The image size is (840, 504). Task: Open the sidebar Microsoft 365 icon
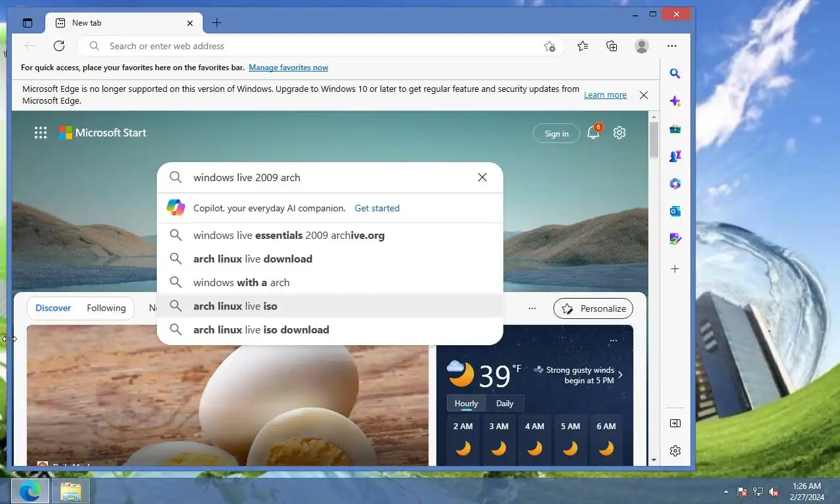coord(675,184)
